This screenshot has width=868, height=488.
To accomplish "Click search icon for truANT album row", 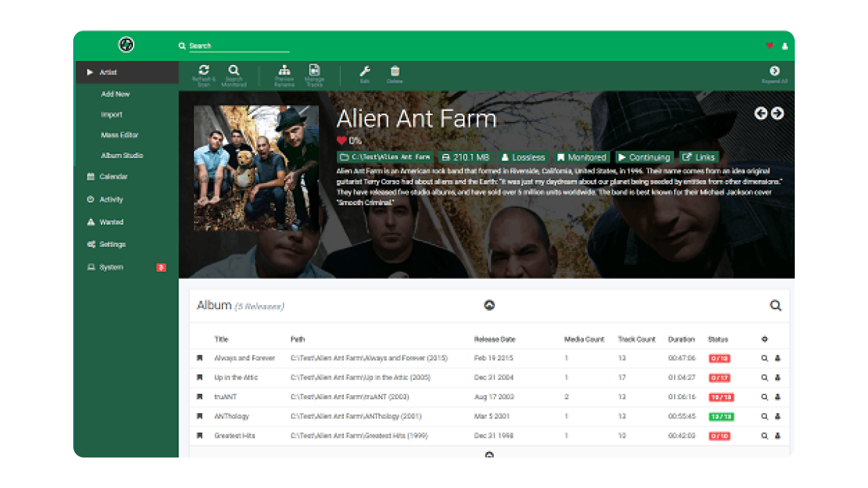I will (764, 397).
